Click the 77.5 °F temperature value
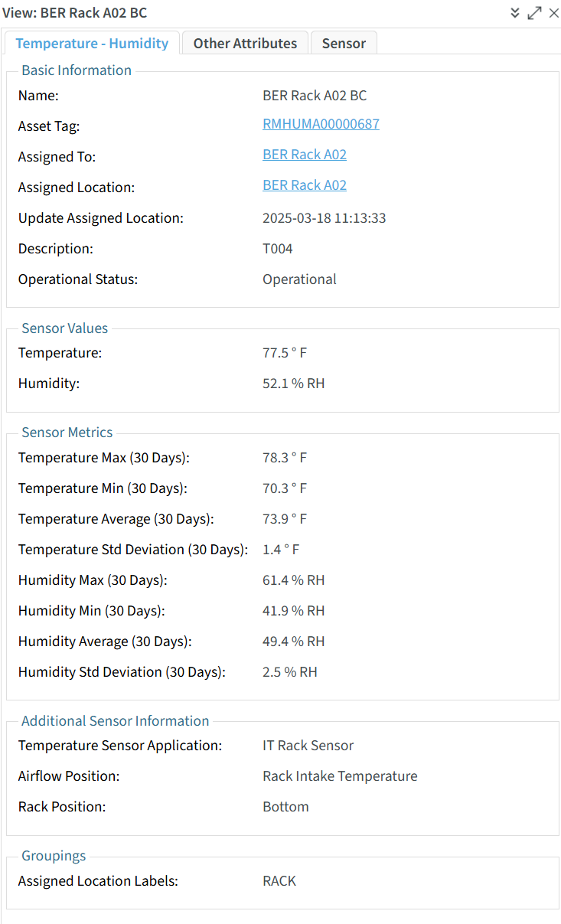The height and width of the screenshot is (924, 561). (284, 353)
